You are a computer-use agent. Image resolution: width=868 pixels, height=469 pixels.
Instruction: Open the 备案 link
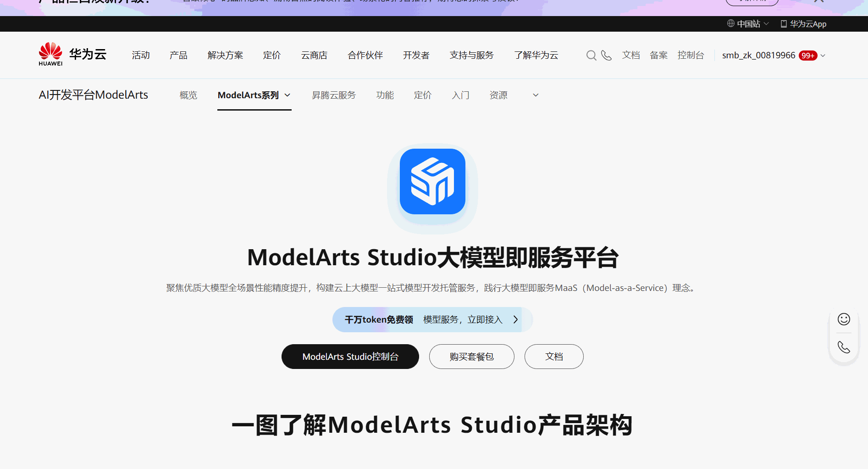tap(659, 55)
